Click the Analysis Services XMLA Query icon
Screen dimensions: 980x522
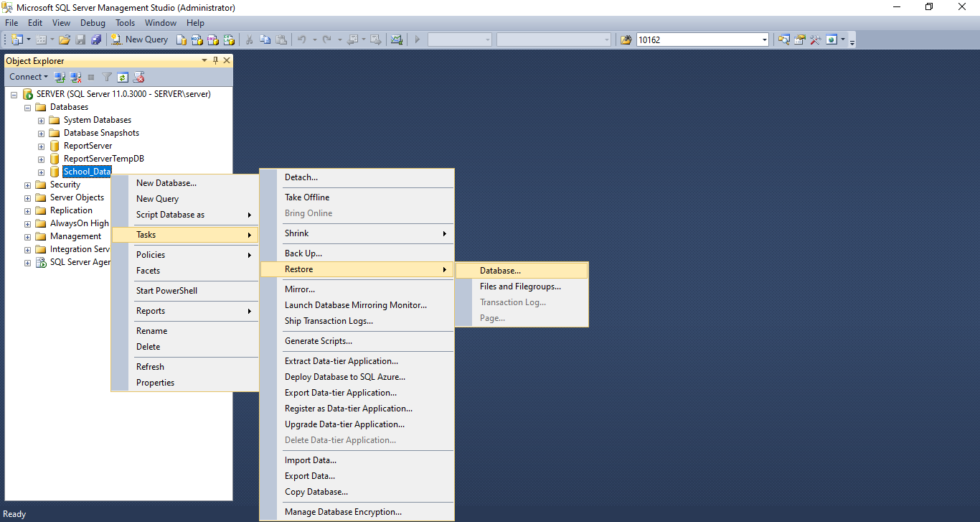click(229, 39)
